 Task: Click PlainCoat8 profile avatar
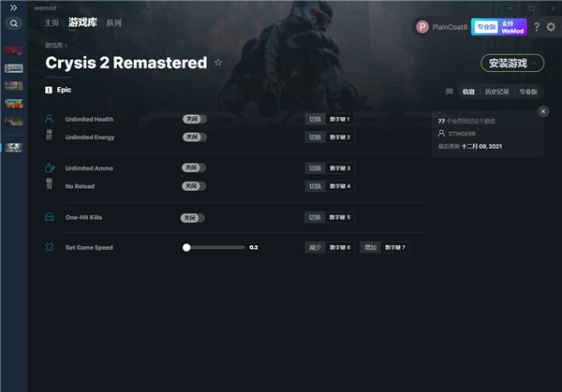pos(422,26)
